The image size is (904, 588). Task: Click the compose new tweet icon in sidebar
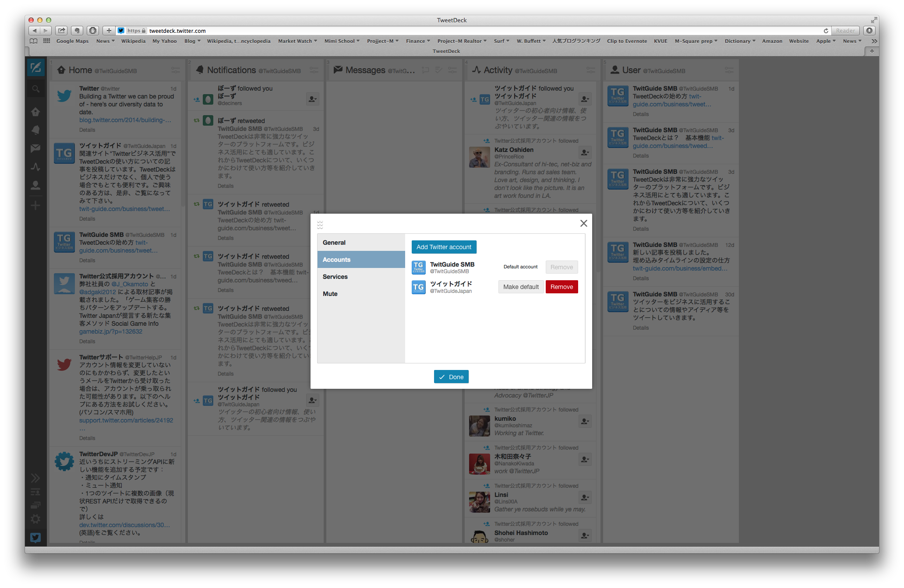coord(35,68)
